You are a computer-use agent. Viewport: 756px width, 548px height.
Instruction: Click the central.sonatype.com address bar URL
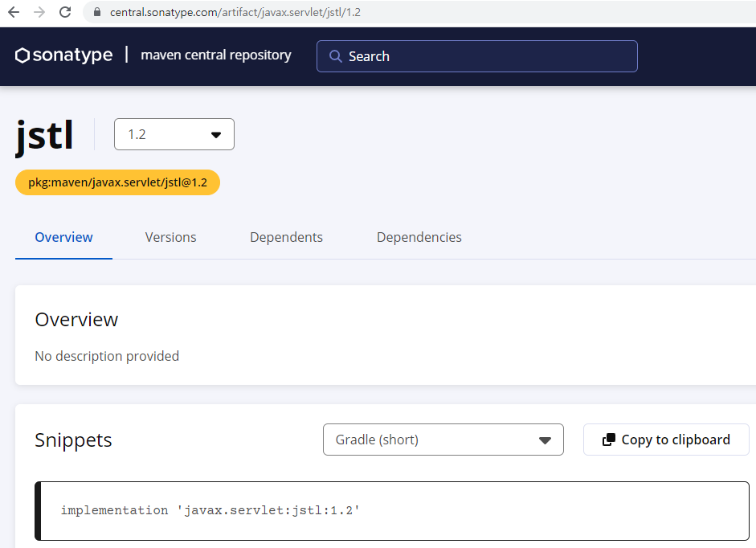click(x=235, y=12)
